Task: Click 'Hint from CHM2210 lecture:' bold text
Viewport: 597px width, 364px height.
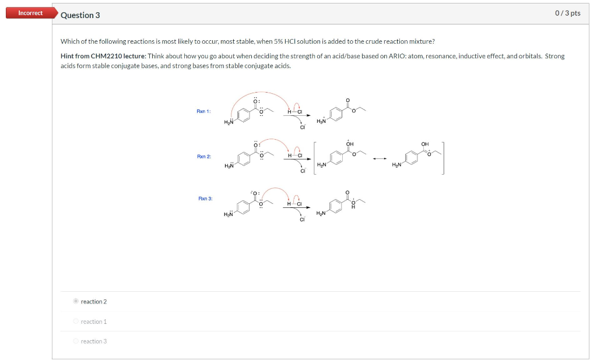Action: click(103, 56)
